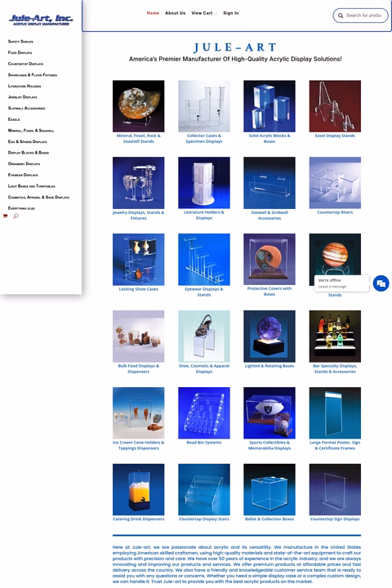392x588 pixels.
Task: Open the live chat bubble icon
Action: [x=381, y=283]
